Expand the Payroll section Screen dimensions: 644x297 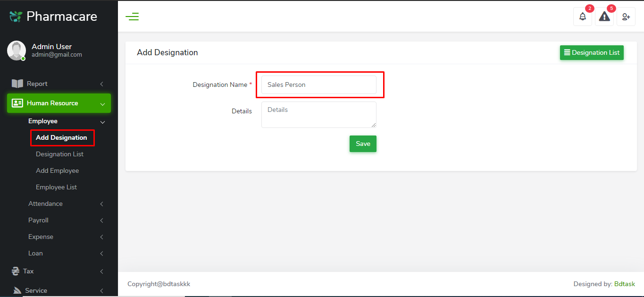(x=38, y=220)
